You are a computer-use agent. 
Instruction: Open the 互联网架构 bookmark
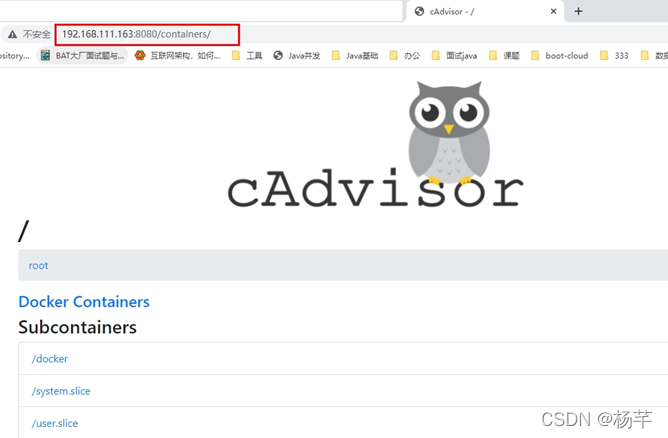(178, 55)
